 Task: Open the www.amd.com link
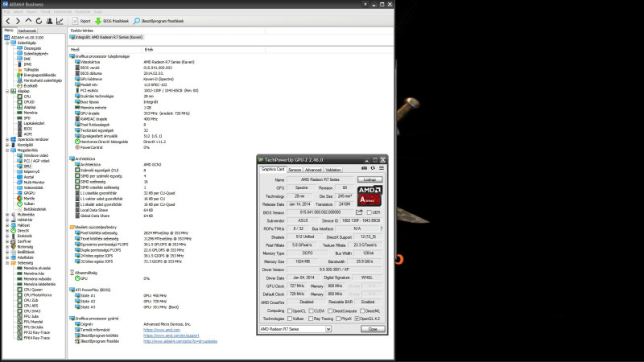(x=162, y=330)
